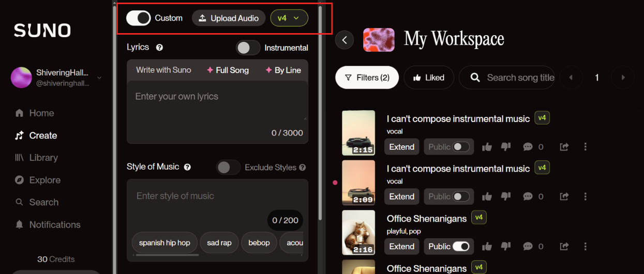Open Notifications
This screenshot has width=644, height=274.
coord(48,224)
